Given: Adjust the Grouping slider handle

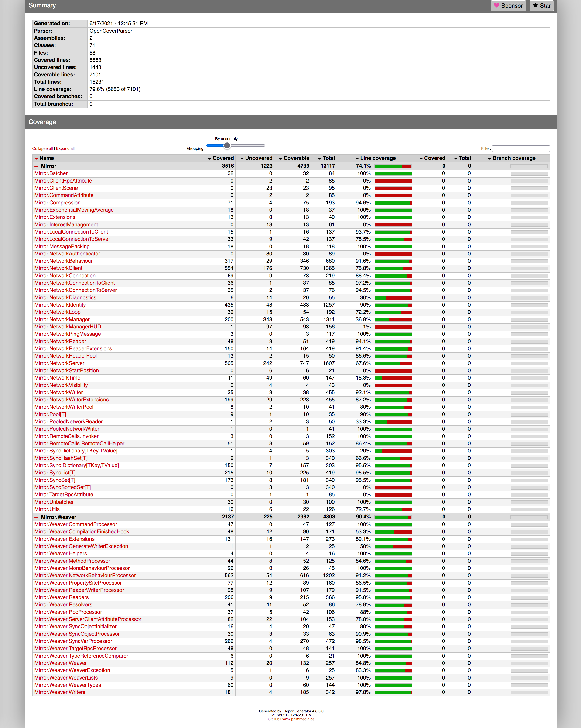Looking at the screenshot, I should pos(227,145).
